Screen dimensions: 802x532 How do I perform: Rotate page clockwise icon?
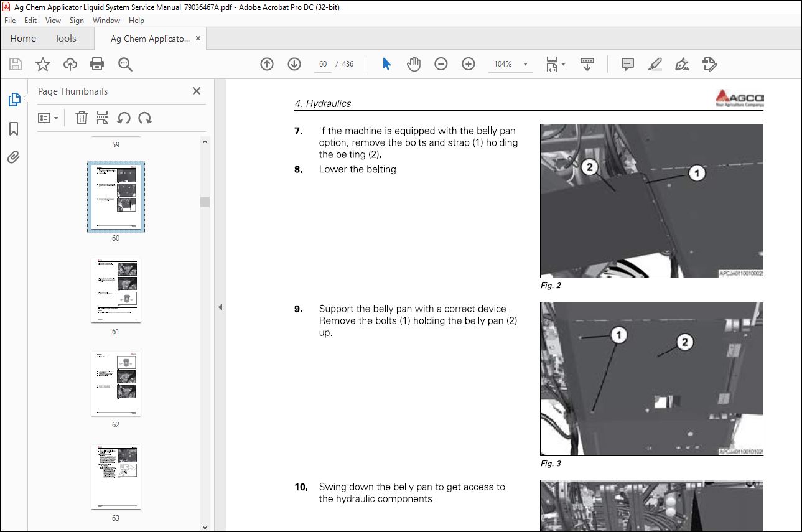[145, 118]
